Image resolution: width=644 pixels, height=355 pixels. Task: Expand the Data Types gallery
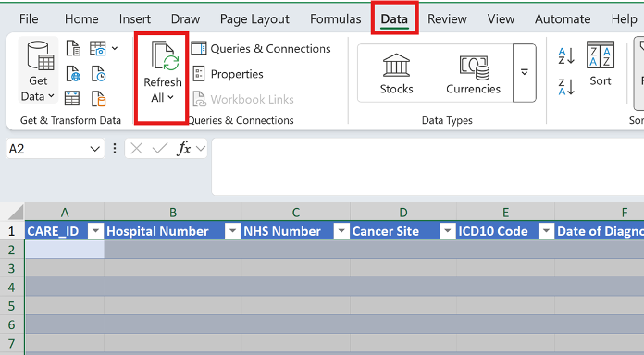click(x=525, y=73)
